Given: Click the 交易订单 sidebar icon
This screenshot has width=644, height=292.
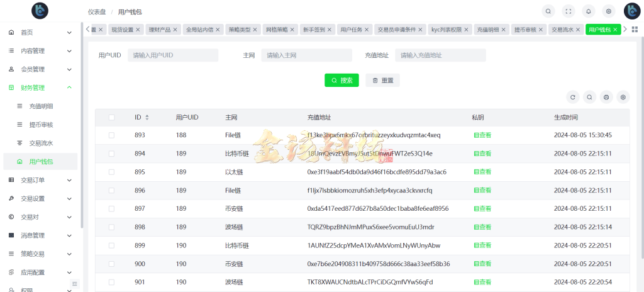Looking at the screenshot, I should tap(11, 180).
